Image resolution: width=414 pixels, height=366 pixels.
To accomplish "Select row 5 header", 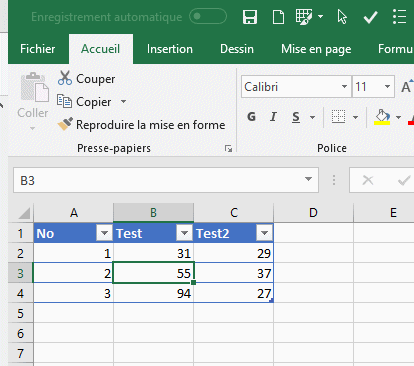I will tap(20, 313).
